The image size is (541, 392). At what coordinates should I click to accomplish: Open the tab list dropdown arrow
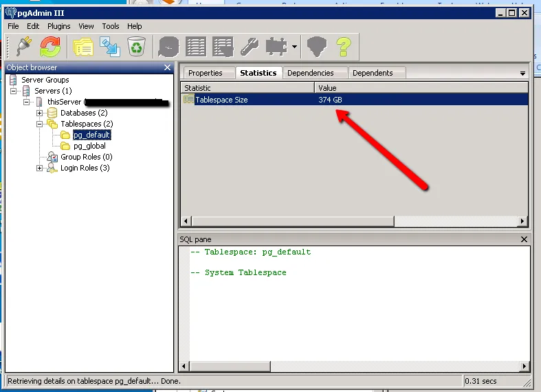[522, 74]
